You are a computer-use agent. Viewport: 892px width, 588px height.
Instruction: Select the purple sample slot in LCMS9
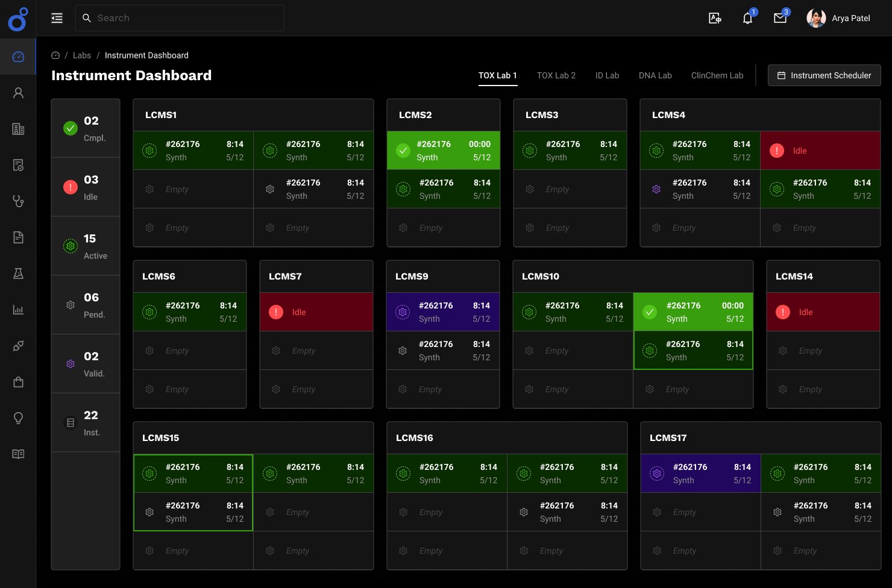(x=443, y=312)
